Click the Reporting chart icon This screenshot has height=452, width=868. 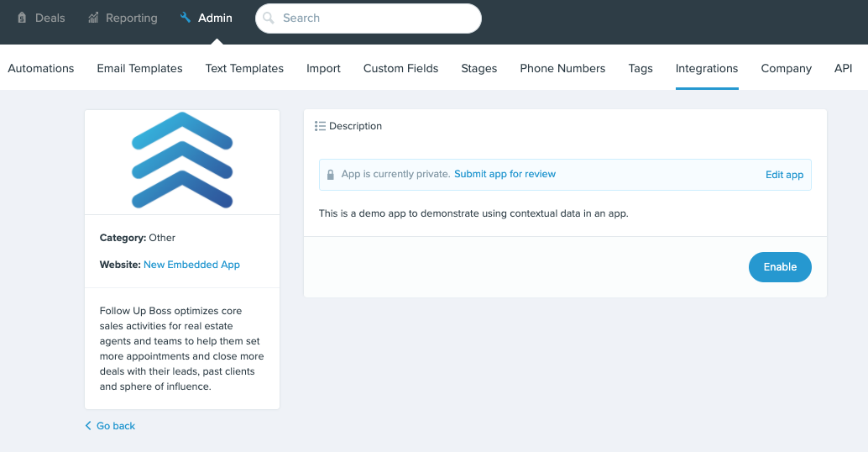[x=93, y=18]
